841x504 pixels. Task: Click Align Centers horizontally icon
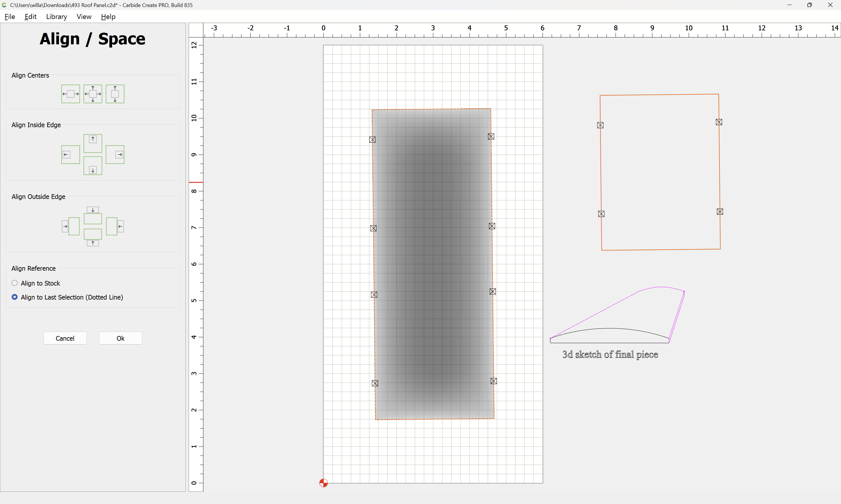point(70,94)
